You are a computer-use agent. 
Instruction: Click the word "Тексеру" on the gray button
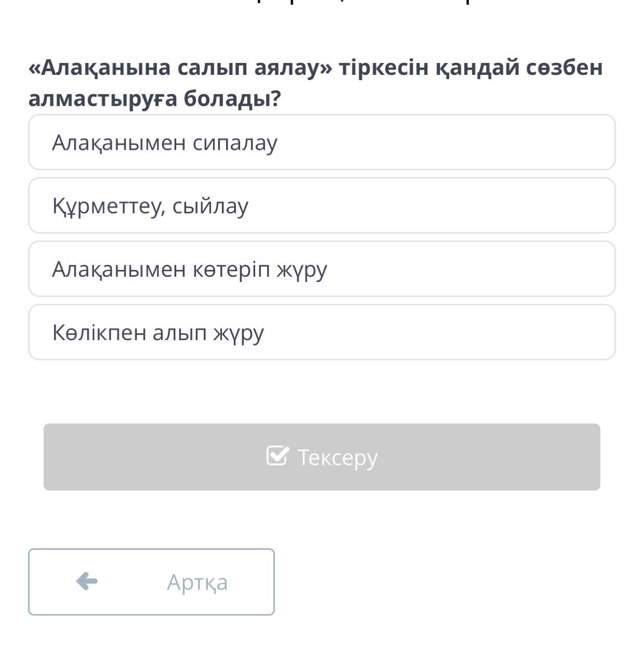(337, 457)
